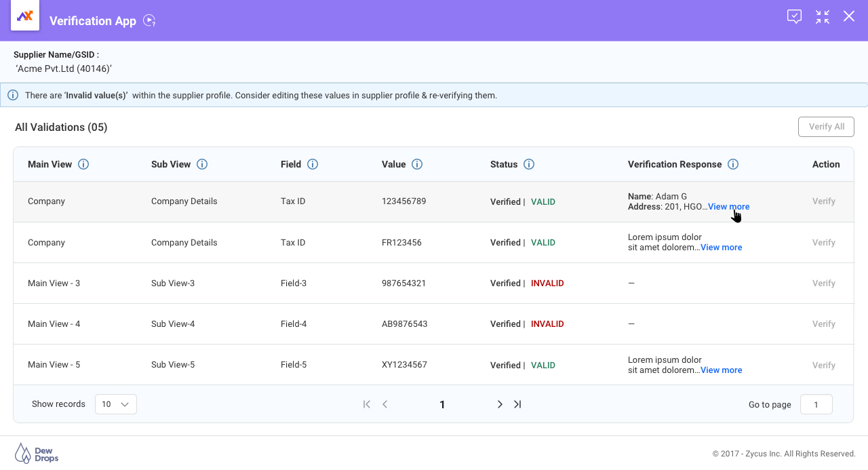This screenshot has height=470, width=868.
Task: Click the info icon in the invalid values banner
Action: point(13,95)
